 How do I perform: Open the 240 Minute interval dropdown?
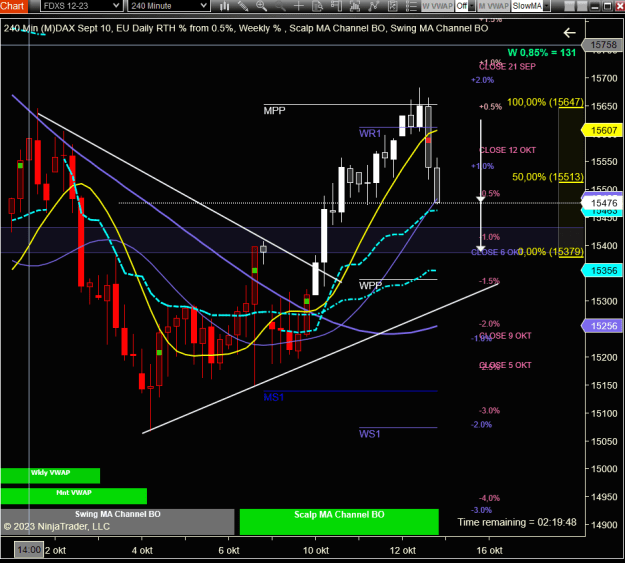[169, 6]
